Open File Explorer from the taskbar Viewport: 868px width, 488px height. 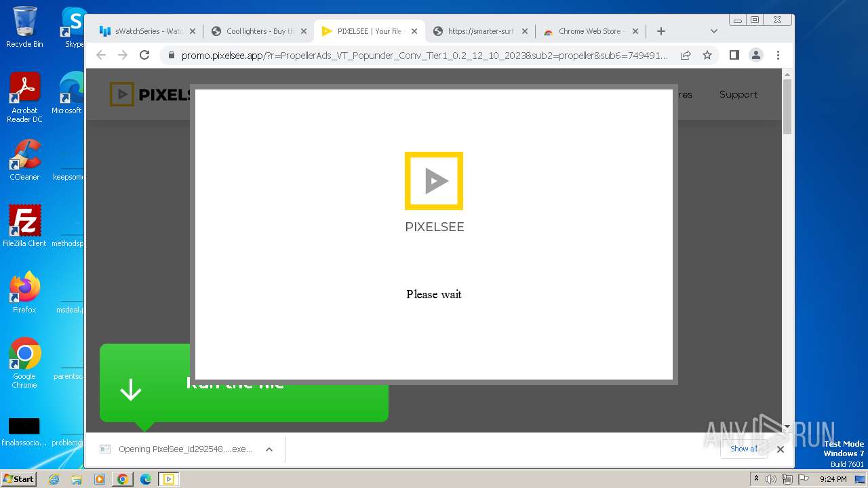tap(77, 479)
